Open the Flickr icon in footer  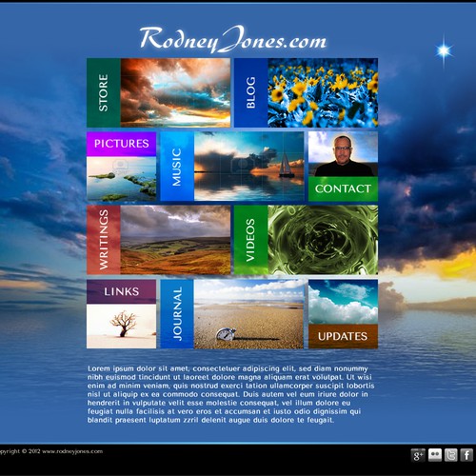coord(435,455)
